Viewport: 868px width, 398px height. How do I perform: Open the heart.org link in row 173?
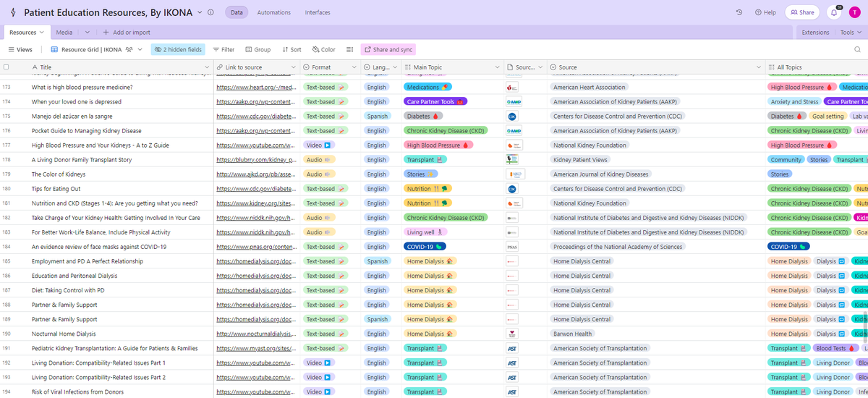256,87
